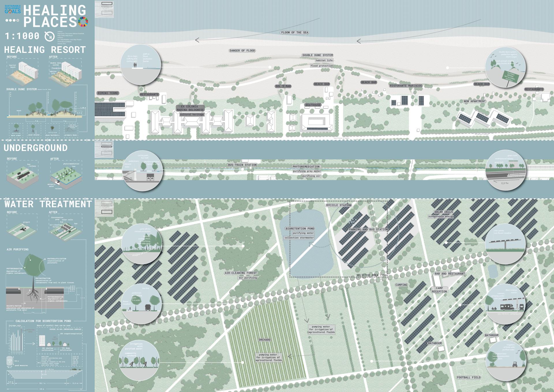Click the green beach rules sign
This screenshot has width=554, height=392.
click(x=511, y=77)
